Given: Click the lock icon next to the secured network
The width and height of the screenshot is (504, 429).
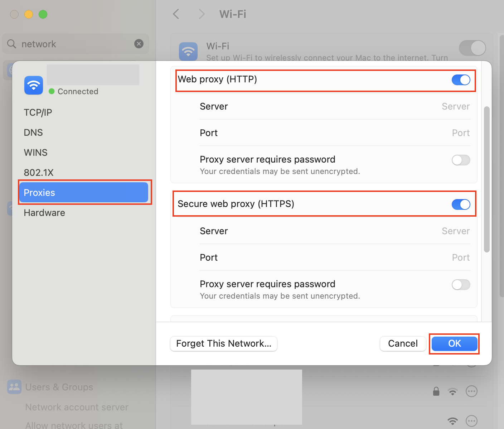Looking at the screenshot, I should click(436, 391).
